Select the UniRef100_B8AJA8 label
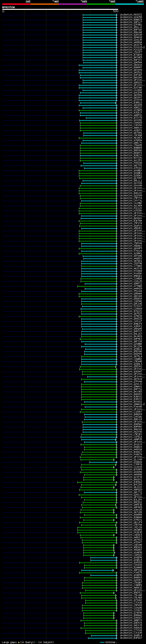The image size is (146, 644). click(131, 32)
